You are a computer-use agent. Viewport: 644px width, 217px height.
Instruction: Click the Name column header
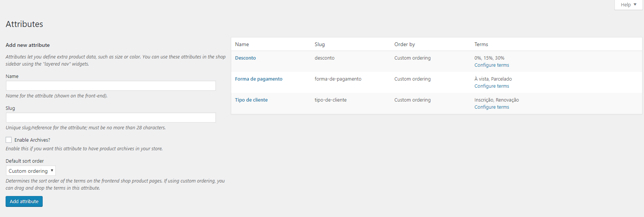pyautogui.click(x=242, y=44)
